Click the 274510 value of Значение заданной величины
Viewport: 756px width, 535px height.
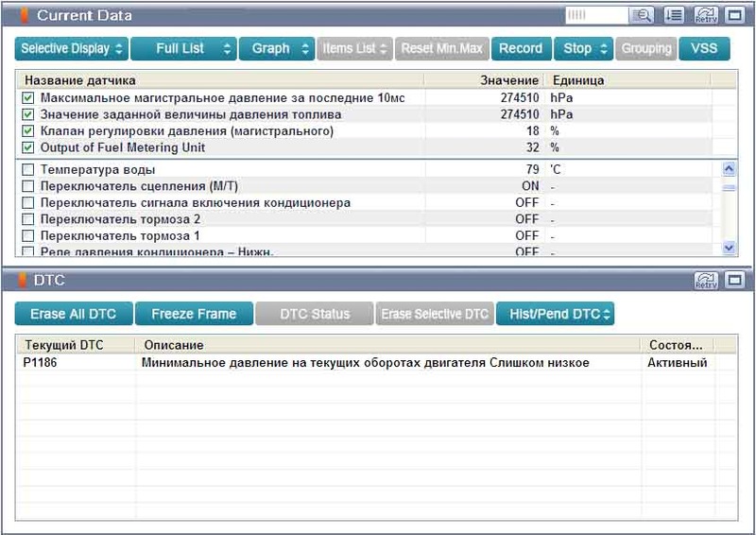pos(520,114)
